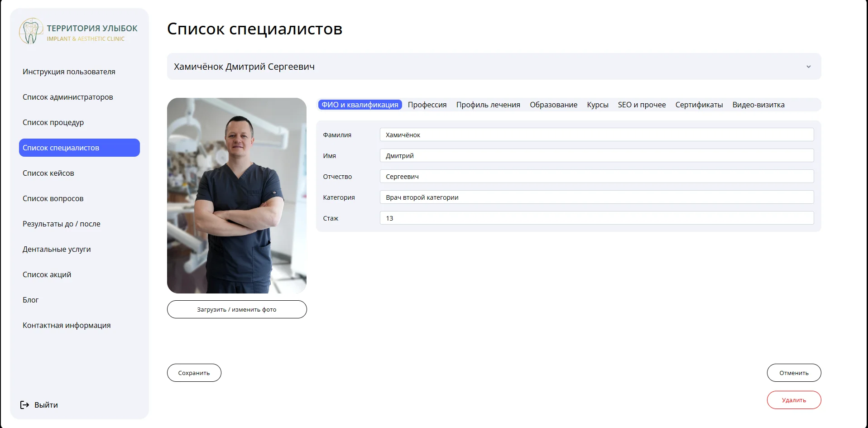Screen dimensions: 868x428
Task: Select Список специалистов in the sidebar
Action: (79, 148)
